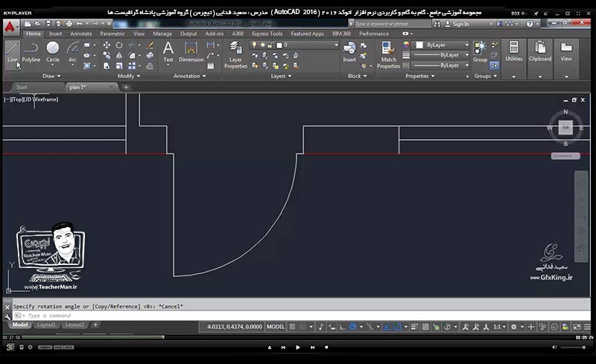Toggle lineweight display in status bar
The width and height of the screenshot is (596, 364).
[x=415, y=327]
